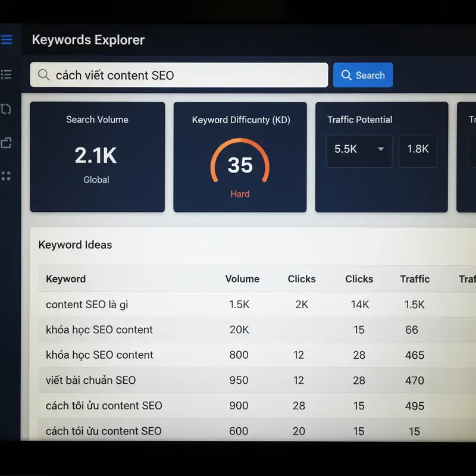
Task: Sort keywords by the Clicks column
Action: coord(301,278)
